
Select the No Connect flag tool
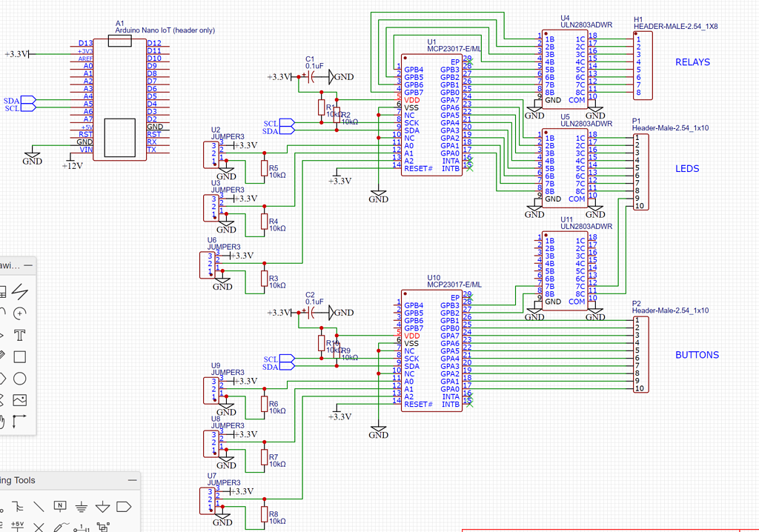(x=39, y=526)
